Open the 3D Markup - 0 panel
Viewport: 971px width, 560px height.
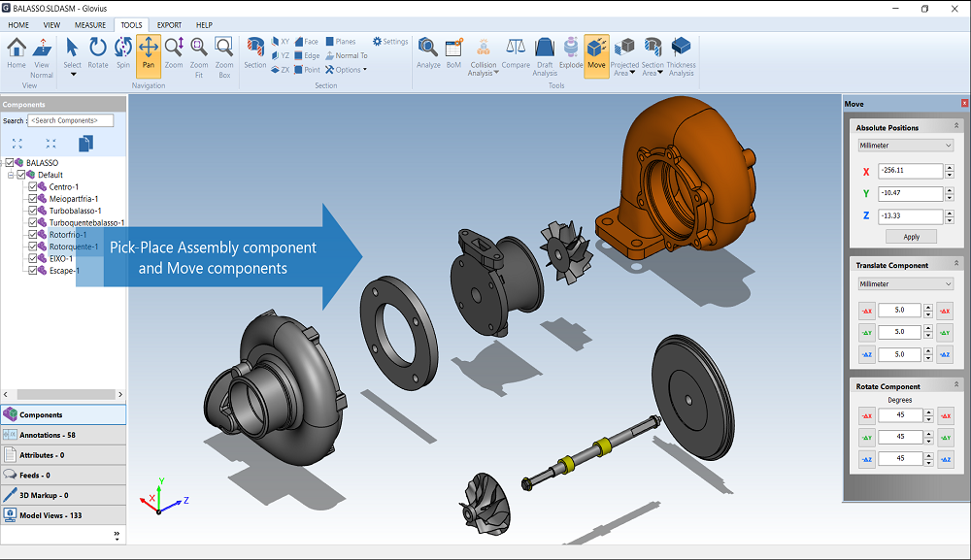[63, 495]
